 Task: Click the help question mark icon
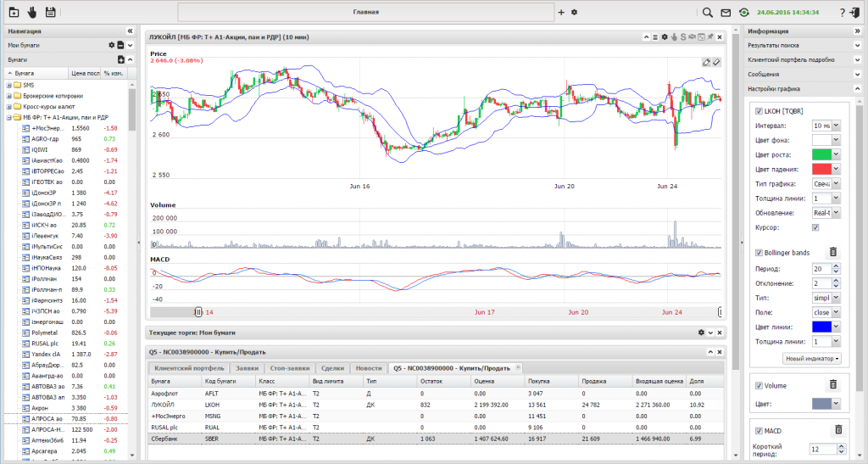[x=842, y=13]
